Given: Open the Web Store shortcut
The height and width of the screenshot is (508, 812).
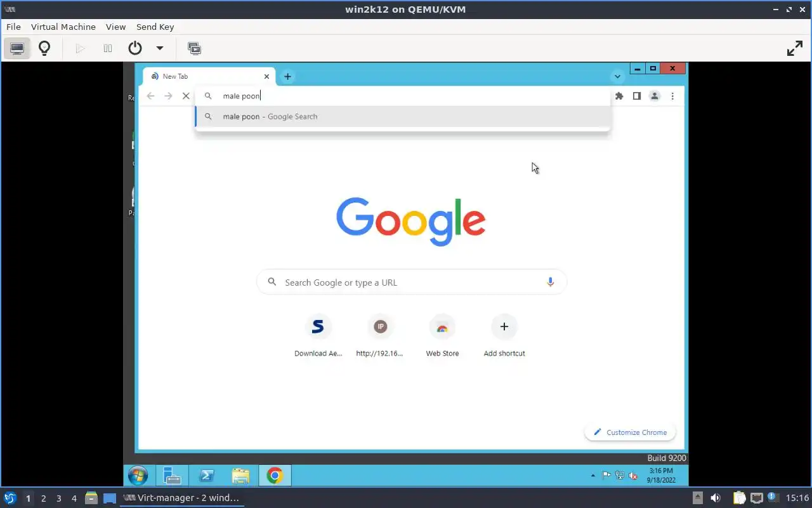Looking at the screenshot, I should tap(442, 336).
